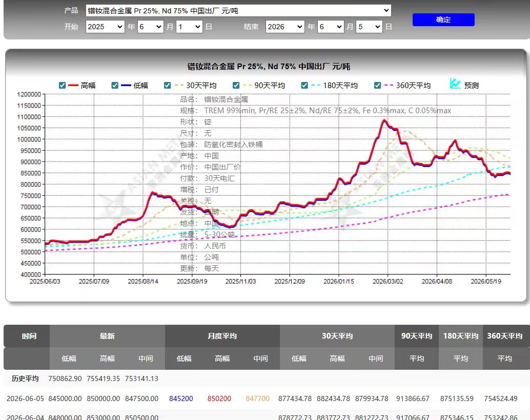Click the 180天平均 table header

461,336
